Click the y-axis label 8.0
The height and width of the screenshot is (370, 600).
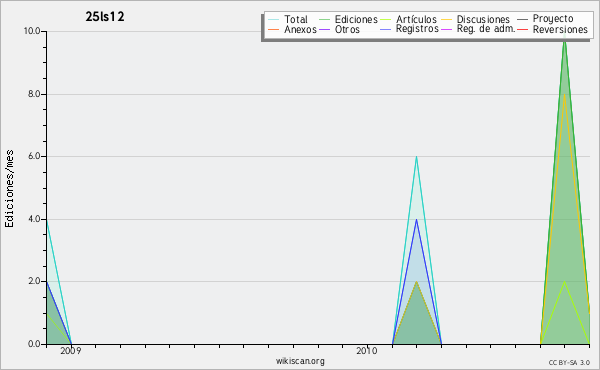tap(34, 94)
